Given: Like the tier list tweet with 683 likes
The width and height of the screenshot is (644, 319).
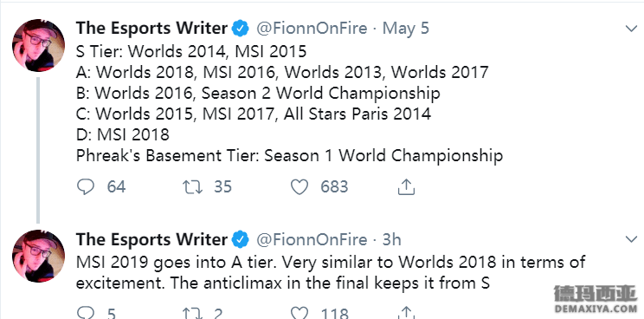Looking at the screenshot, I should point(299,187).
